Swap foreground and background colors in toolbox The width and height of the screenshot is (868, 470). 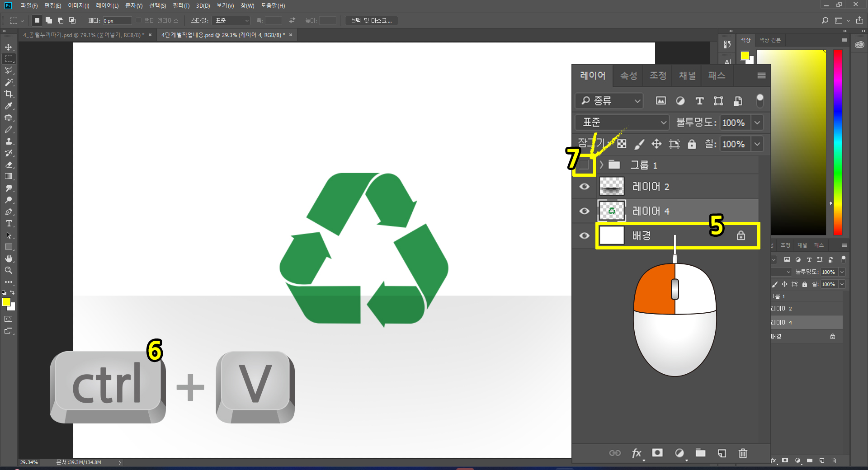tap(13, 292)
